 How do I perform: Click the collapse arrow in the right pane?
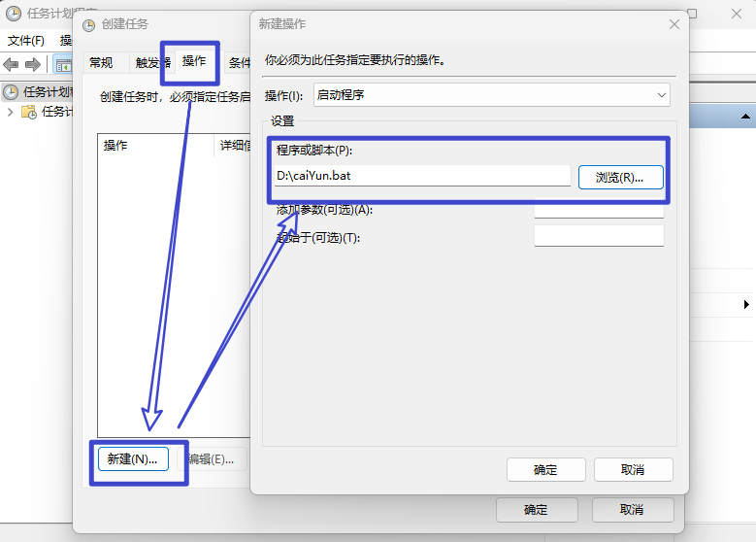click(x=747, y=117)
